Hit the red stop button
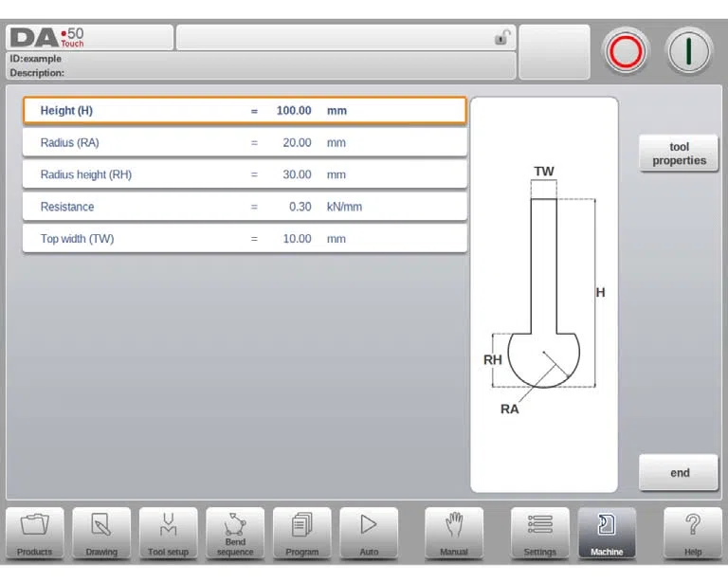Viewport: 728px width, 583px height. click(626, 51)
